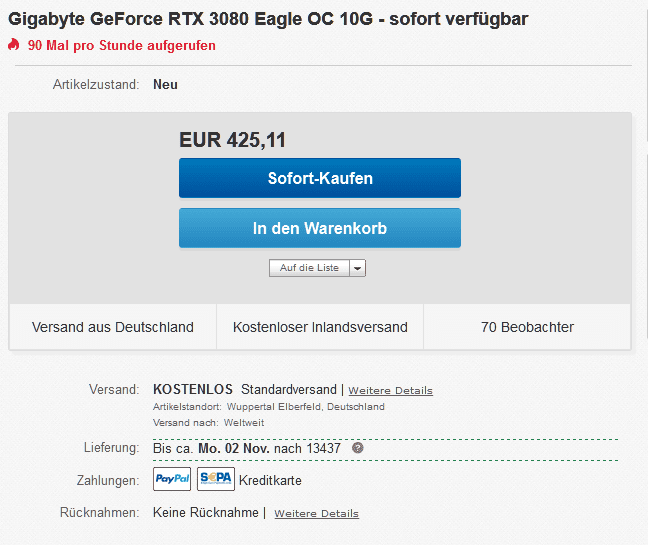Click the Gigabyte GeForce RTX 3080 title
This screenshot has height=545, width=648.
point(269,19)
